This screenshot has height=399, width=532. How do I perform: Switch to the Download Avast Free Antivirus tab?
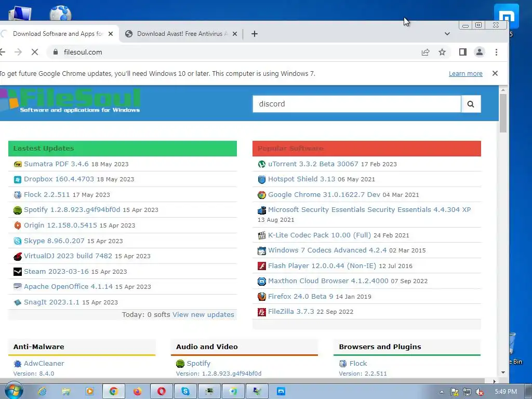coord(181,34)
